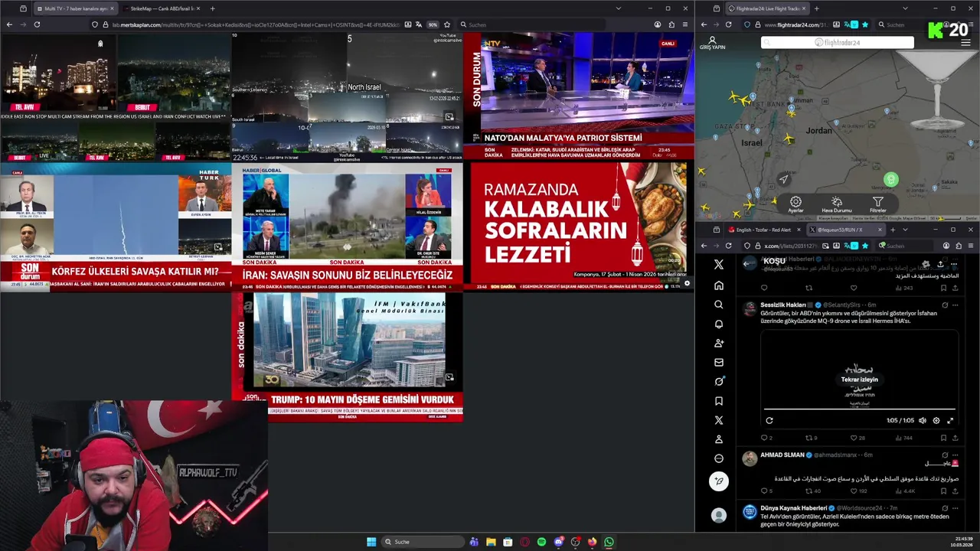Open X Explore search in sidebar
Screen dimensions: 980x551
tap(718, 305)
